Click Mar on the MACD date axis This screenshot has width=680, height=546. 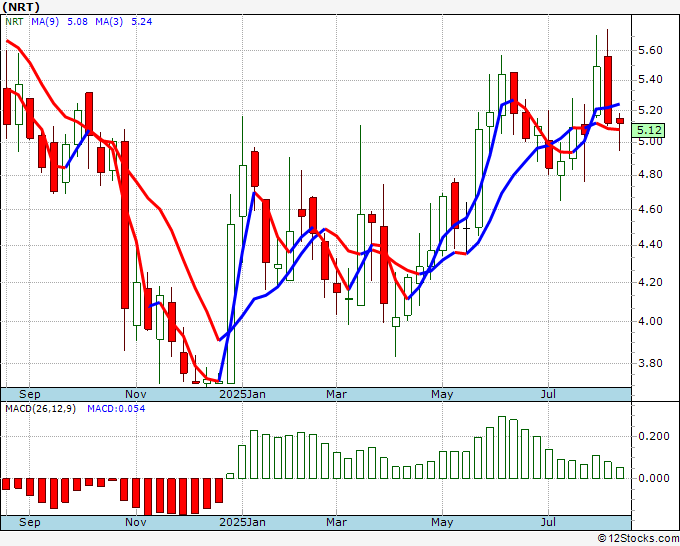pyautogui.click(x=337, y=522)
